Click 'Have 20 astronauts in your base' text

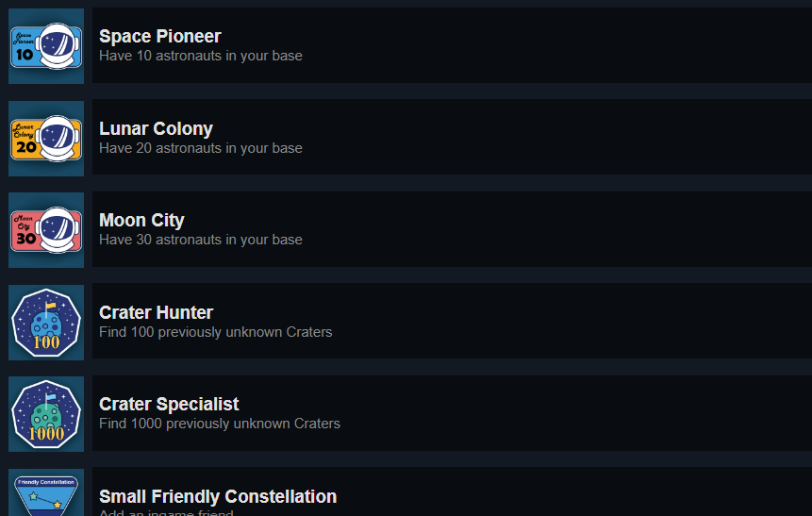tap(201, 148)
